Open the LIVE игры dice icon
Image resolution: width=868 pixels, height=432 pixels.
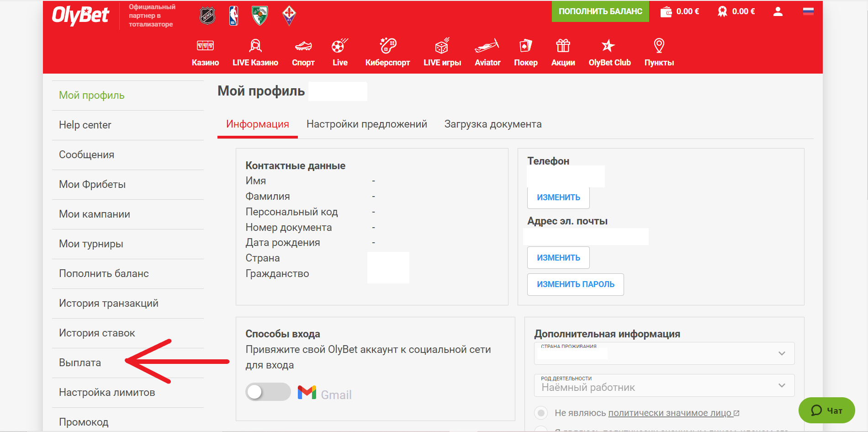pos(442,45)
